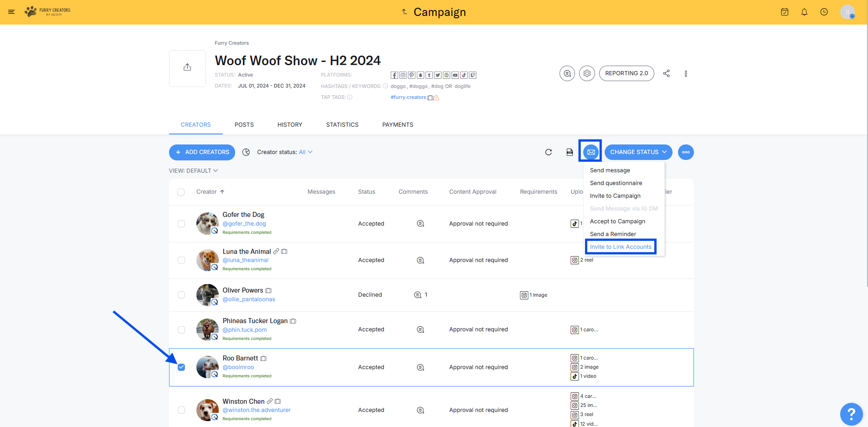
Task: Click the share campaign icon
Action: point(666,73)
